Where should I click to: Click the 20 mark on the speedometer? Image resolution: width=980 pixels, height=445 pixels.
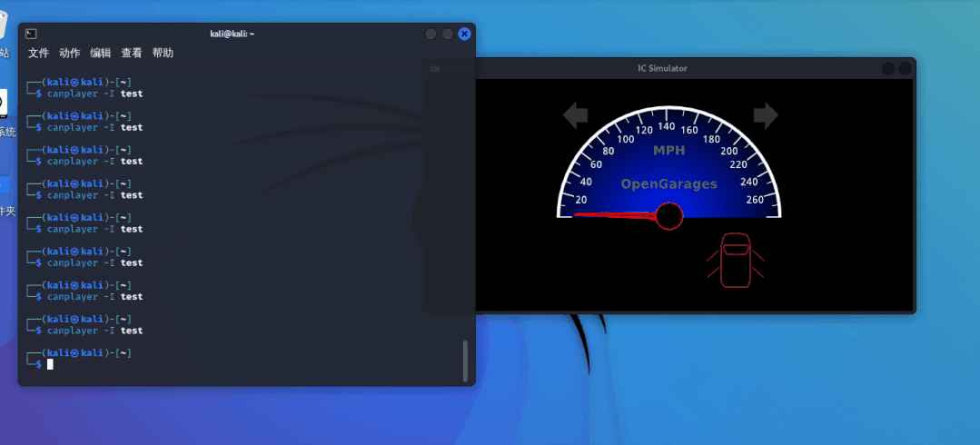580,200
